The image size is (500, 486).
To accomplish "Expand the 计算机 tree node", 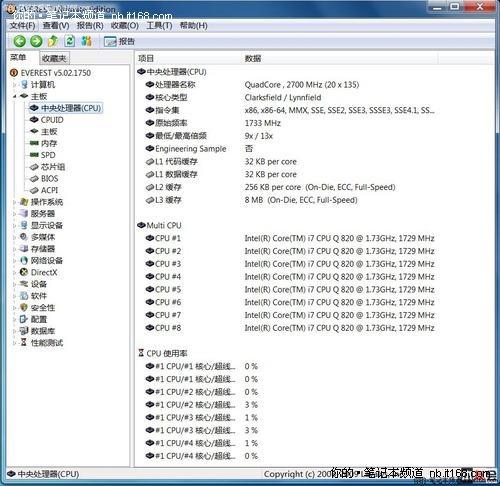I will (x=14, y=85).
